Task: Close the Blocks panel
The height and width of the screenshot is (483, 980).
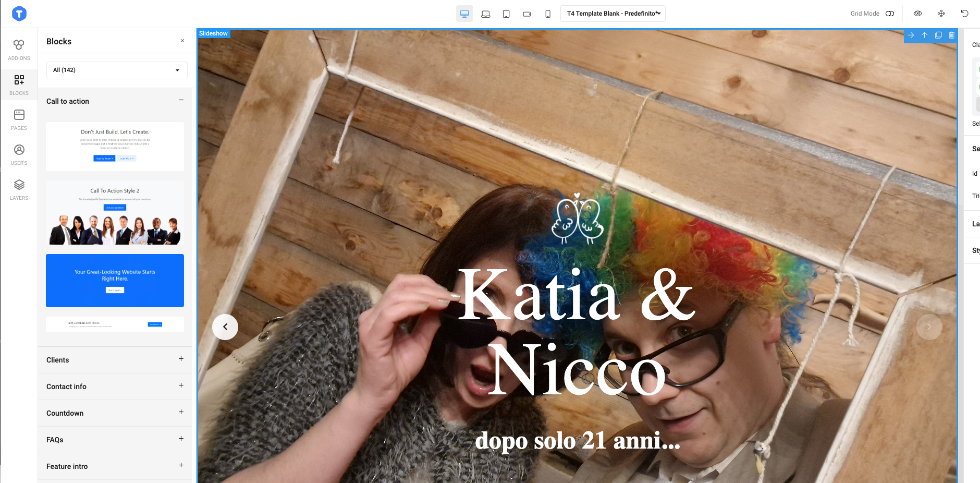Action: pos(182,41)
